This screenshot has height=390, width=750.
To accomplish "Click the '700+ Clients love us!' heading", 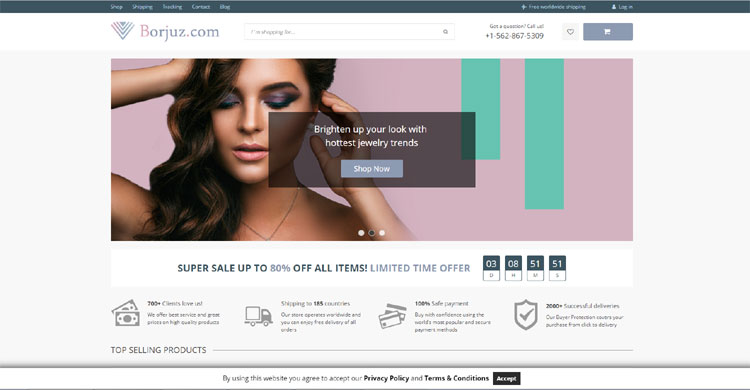I will click(x=175, y=303).
